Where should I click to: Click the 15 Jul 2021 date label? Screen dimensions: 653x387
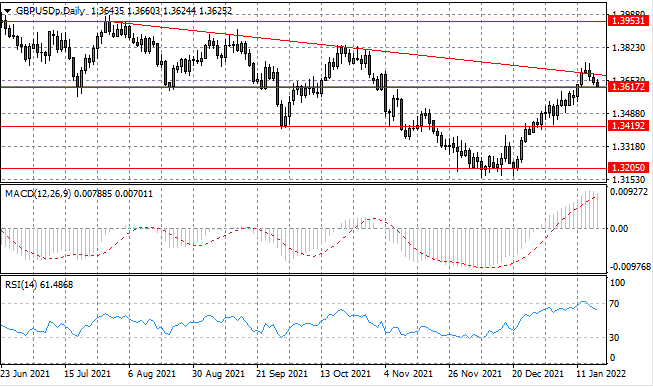pyautogui.click(x=88, y=374)
